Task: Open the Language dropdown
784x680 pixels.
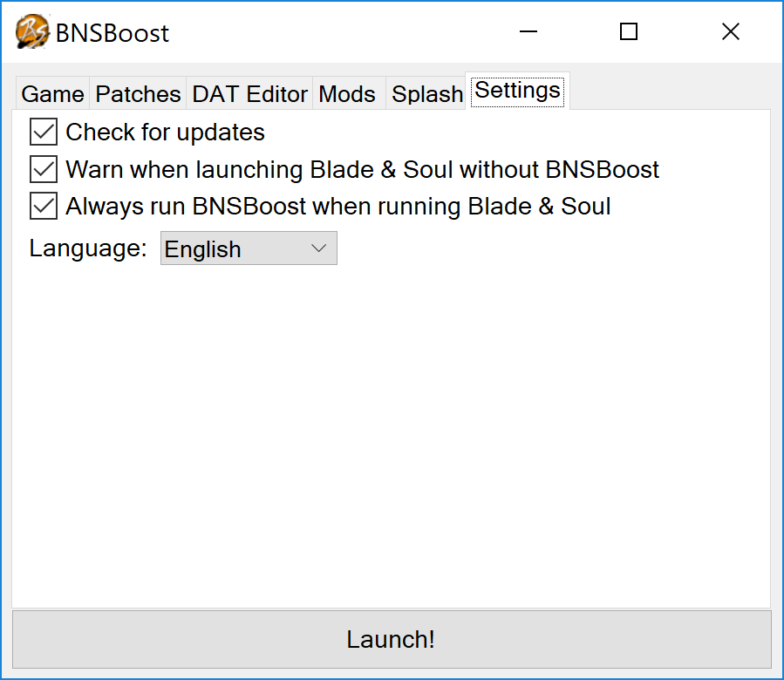Action: tap(249, 248)
